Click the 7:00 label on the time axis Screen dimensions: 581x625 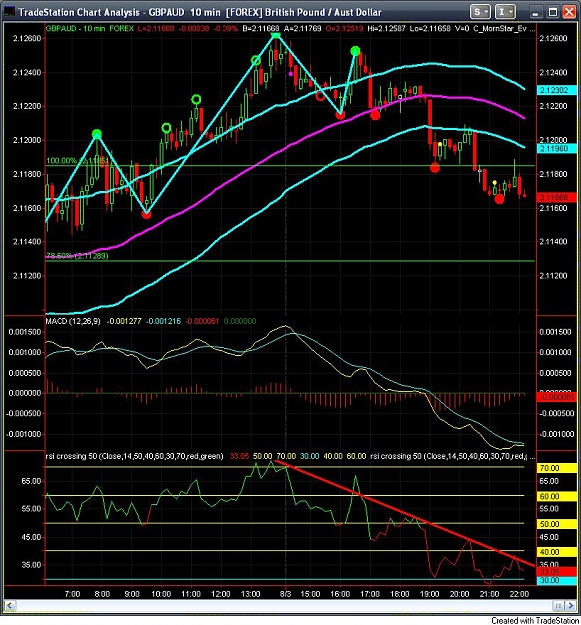pyautogui.click(x=72, y=594)
